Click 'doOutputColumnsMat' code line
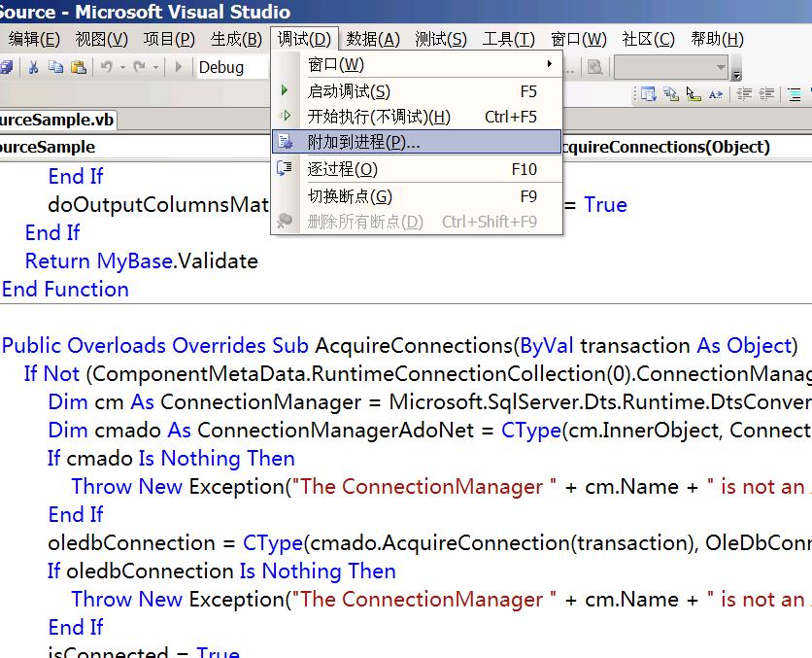 (158, 205)
